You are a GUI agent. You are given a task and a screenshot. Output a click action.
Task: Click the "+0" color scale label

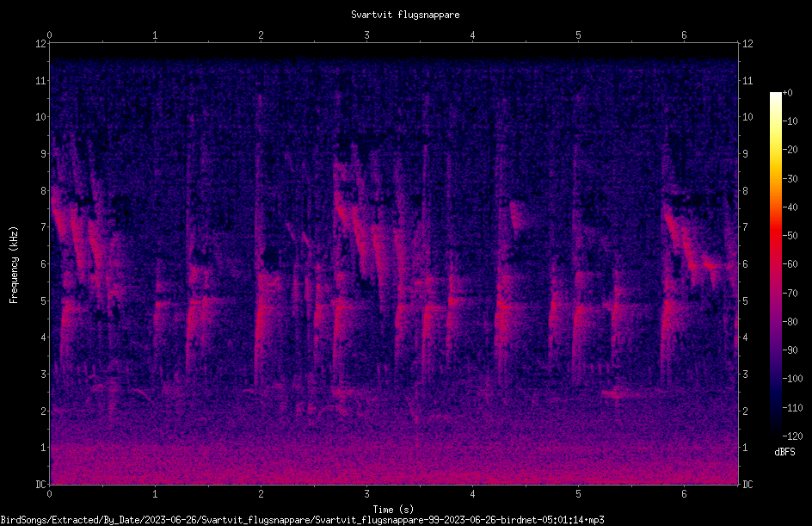(x=787, y=93)
